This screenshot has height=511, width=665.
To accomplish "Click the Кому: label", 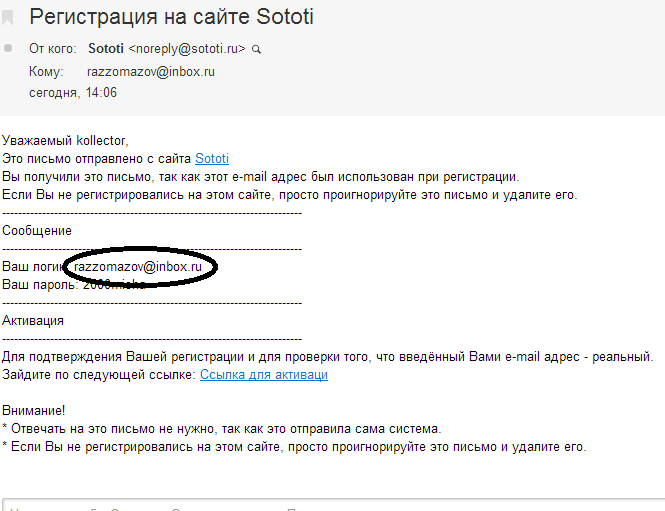I will 46,71.
